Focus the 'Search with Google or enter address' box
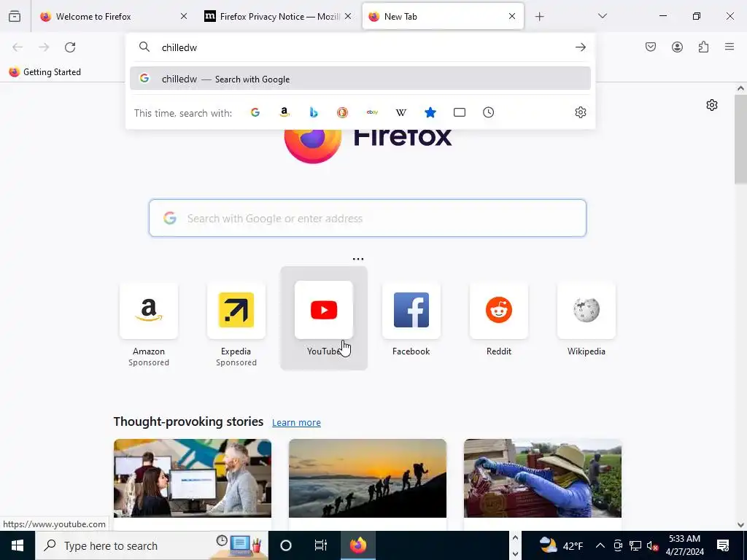Image resolution: width=747 pixels, height=560 pixels. 368,218
